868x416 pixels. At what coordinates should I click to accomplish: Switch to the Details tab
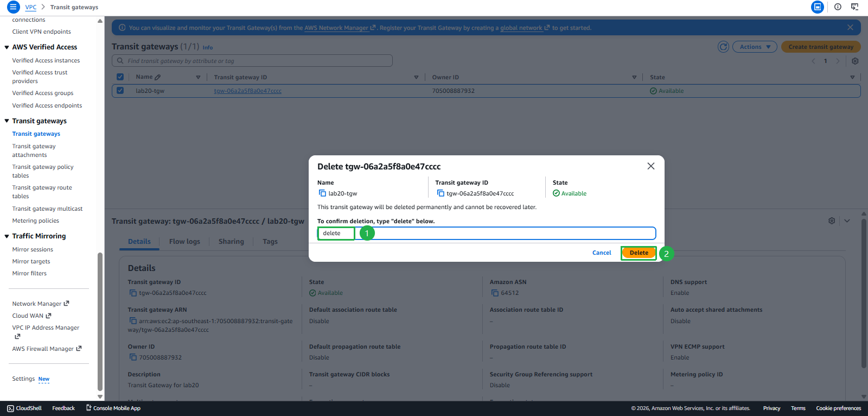[139, 242]
